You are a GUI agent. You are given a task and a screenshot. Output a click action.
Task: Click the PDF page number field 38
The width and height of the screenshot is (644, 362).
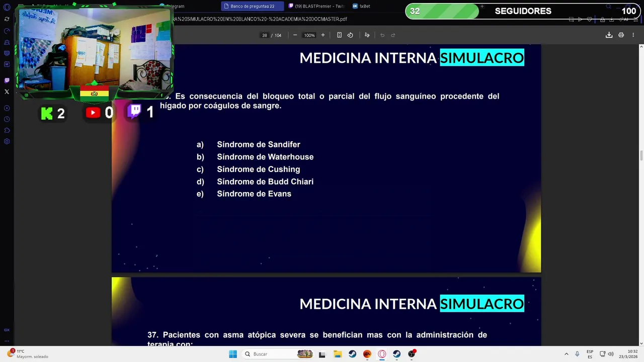pyautogui.click(x=264, y=35)
